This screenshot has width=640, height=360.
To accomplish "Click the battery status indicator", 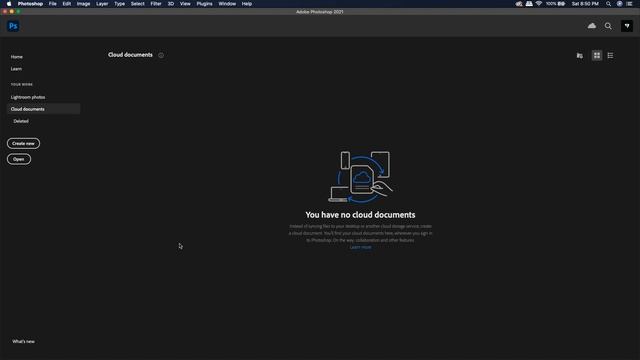I will pyautogui.click(x=556, y=4).
